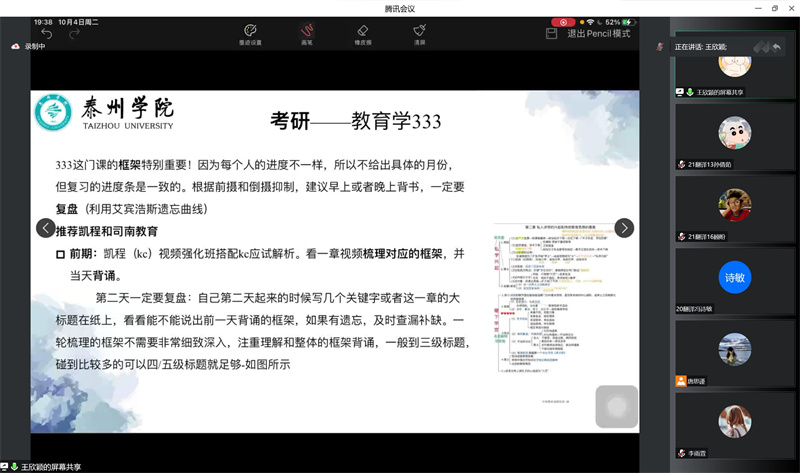Click 退出 Pencil 模式 button
The width and height of the screenshot is (800, 473).
click(x=599, y=33)
